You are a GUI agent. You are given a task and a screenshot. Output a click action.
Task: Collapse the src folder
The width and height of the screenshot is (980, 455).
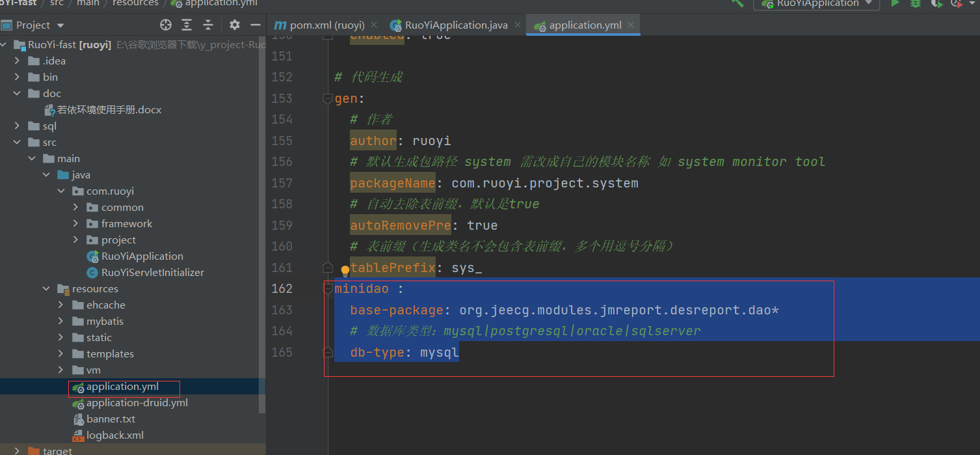point(17,143)
